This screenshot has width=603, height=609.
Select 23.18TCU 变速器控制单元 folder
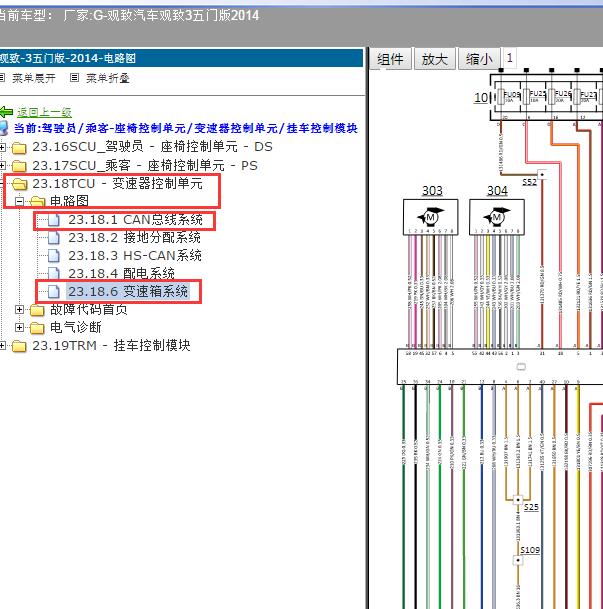pyautogui.click(x=117, y=184)
